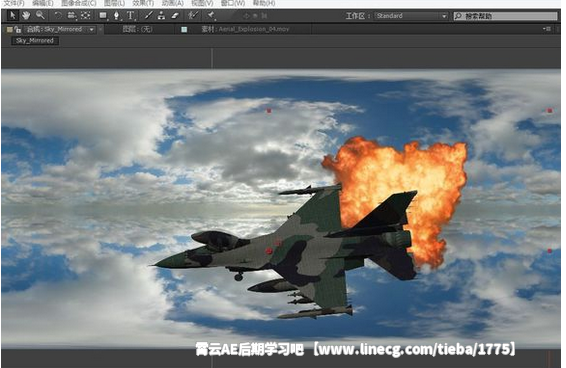The width and height of the screenshot is (566, 368).
Task: Select the Type text tool
Action: pyautogui.click(x=131, y=16)
